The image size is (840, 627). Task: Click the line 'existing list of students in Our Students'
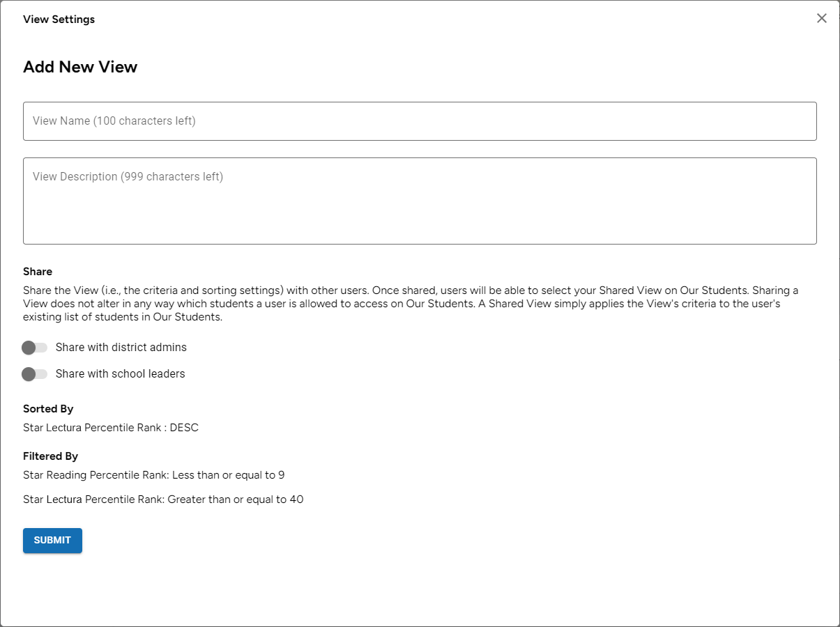[123, 317]
